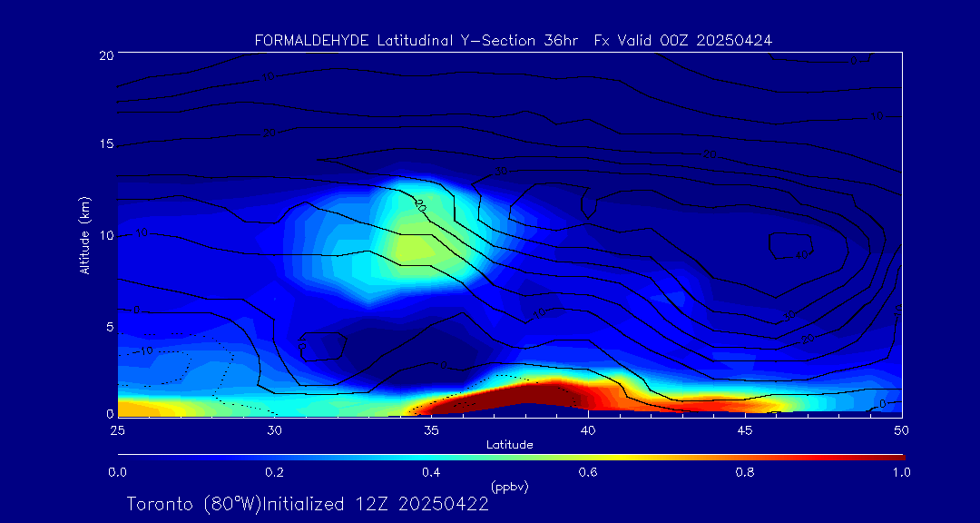
Task: Click latitude axis tick label 50
Action: tap(901, 429)
